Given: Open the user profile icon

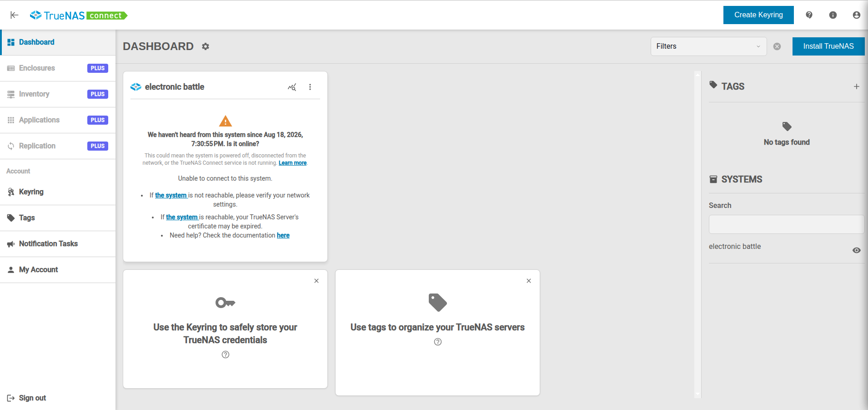Looking at the screenshot, I should click(x=857, y=15).
